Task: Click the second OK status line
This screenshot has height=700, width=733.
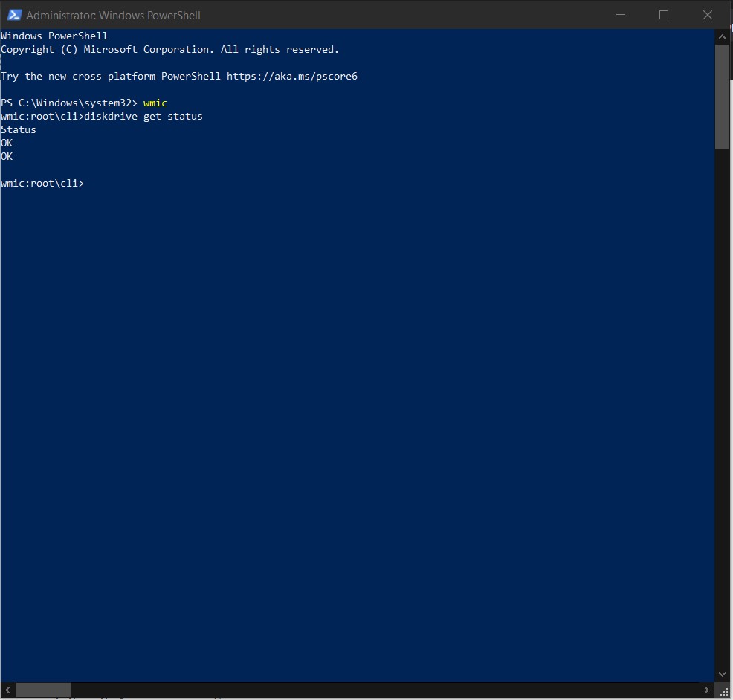Action: pos(7,156)
